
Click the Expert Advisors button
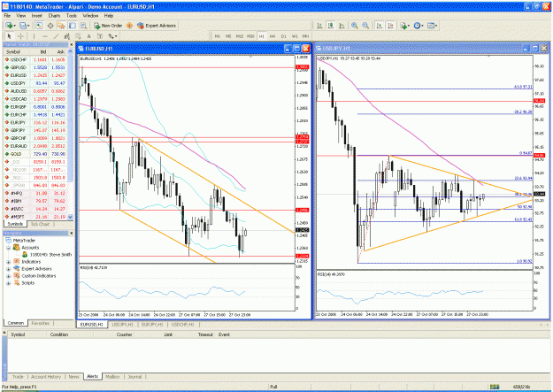pos(157,26)
